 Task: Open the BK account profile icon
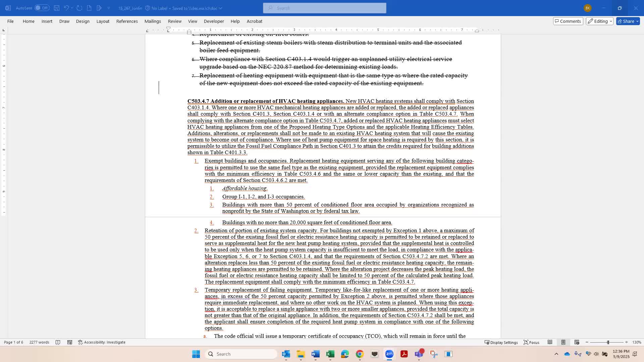[587, 8]
